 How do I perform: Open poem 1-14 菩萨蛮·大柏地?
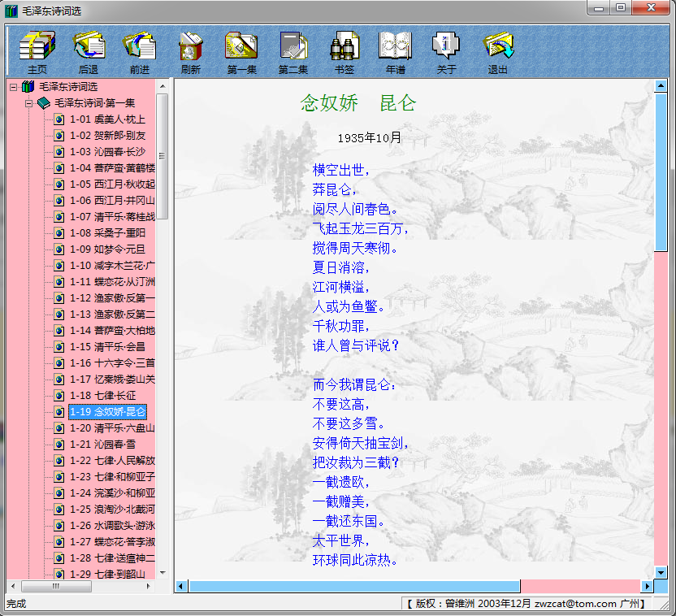click(112, 331)
